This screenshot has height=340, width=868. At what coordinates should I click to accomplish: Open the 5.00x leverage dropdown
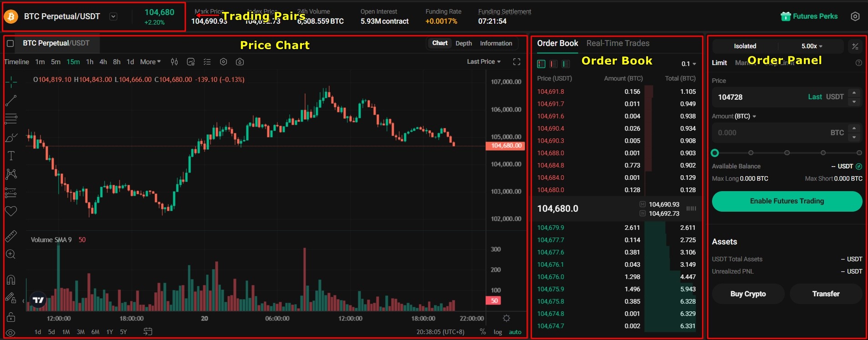click(812, 46)
